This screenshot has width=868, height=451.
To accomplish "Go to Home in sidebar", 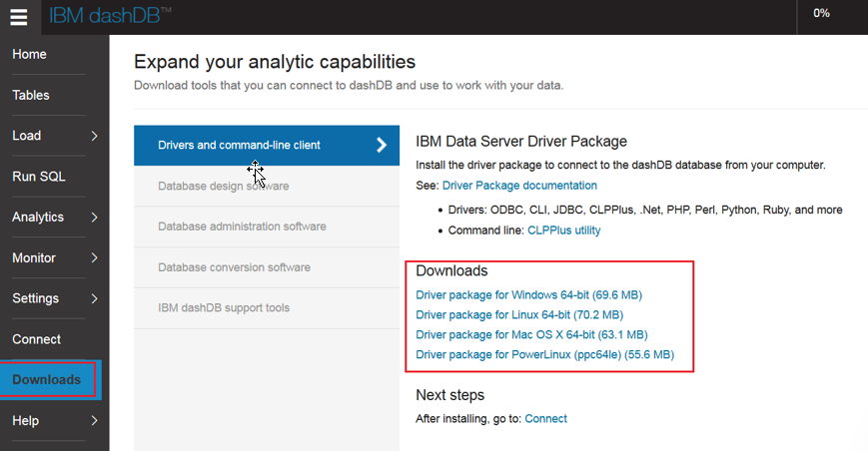I will 29,54.
